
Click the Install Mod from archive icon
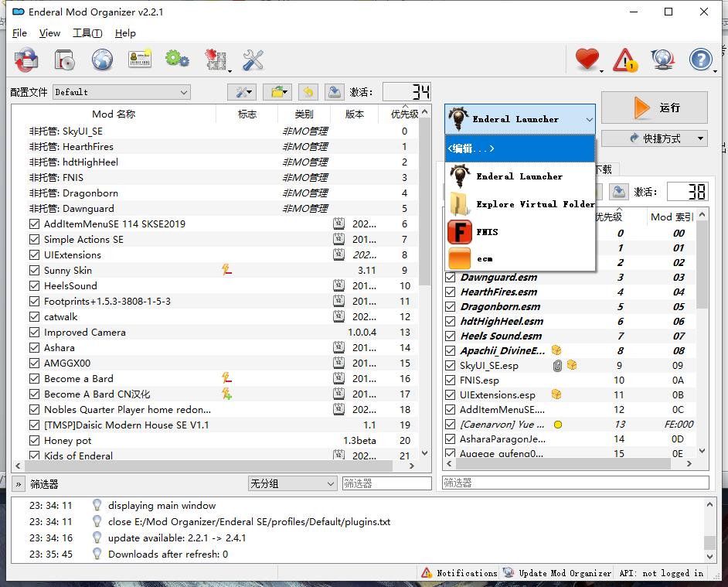tap(26, 60)
